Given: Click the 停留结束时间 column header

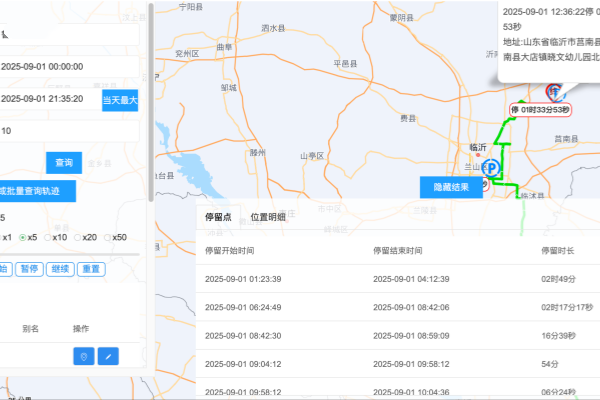Looking at the screenshot, I should point(398,251).
